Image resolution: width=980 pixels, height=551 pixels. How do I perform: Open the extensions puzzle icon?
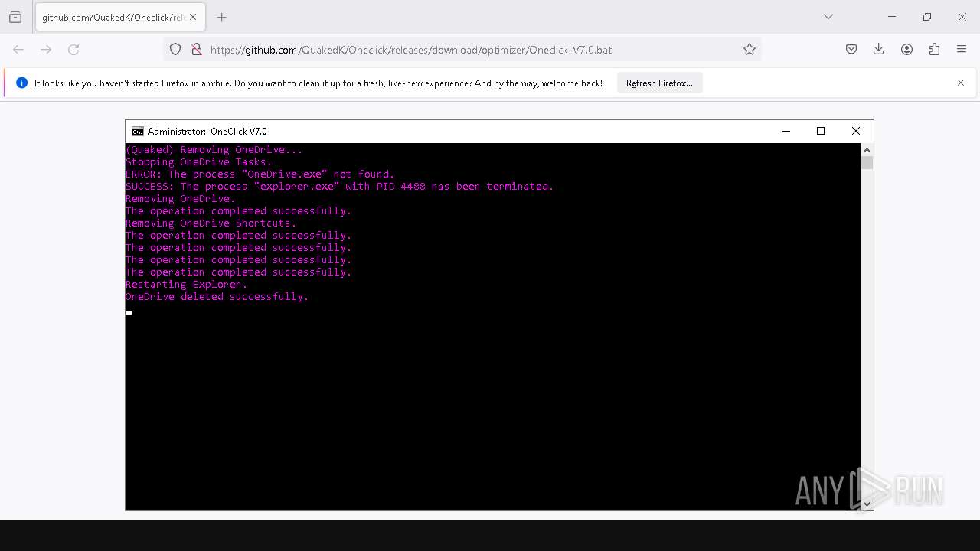click(934, 50)
